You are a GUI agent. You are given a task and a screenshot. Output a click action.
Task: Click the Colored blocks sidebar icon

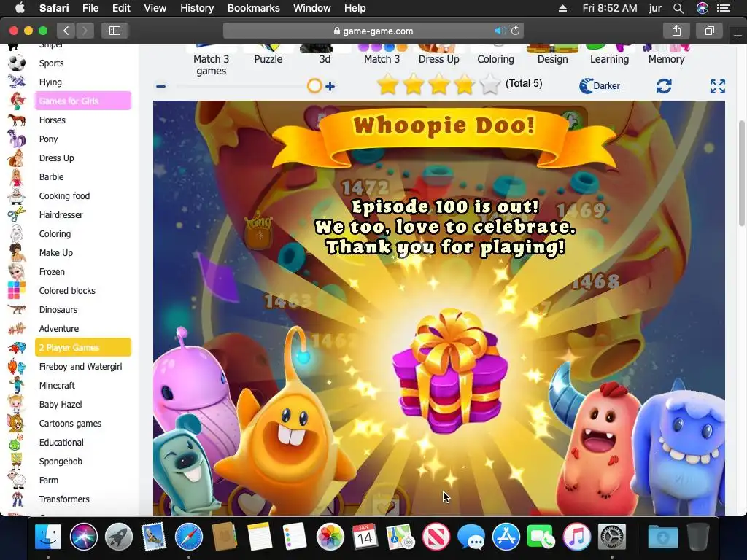(17, 290)
